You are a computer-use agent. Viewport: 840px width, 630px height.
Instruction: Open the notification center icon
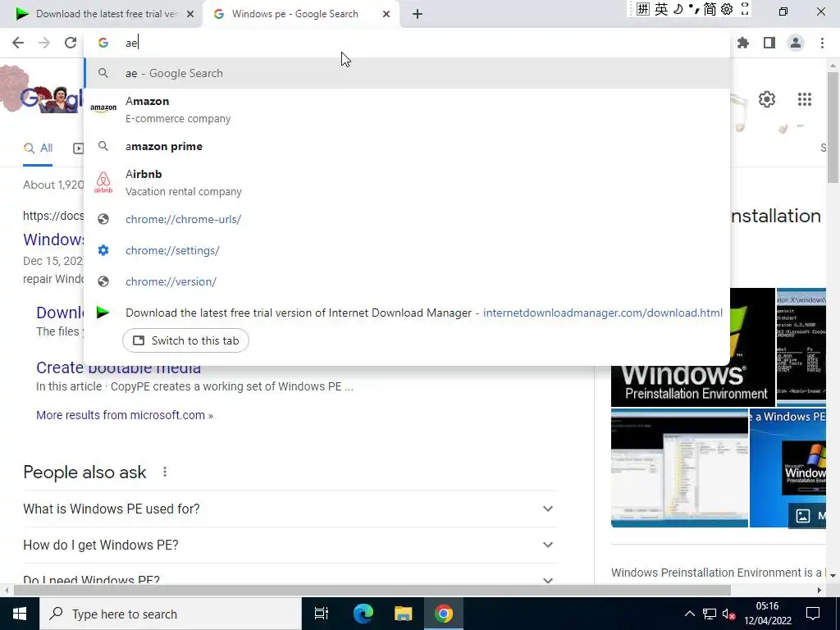(x=813, y=614)
